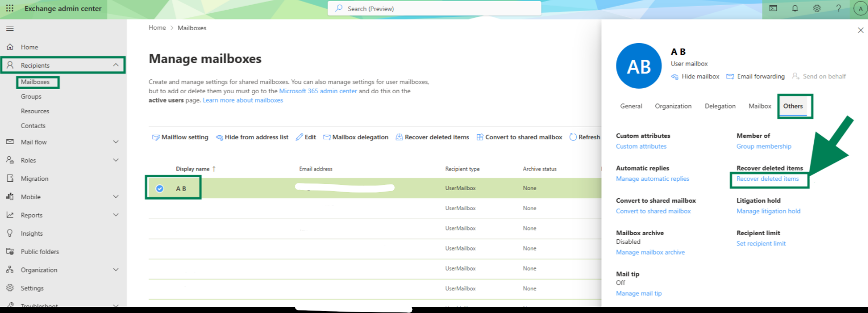Open Manage litigation hold link
This screenshot has height=313, width=868.
769,211
